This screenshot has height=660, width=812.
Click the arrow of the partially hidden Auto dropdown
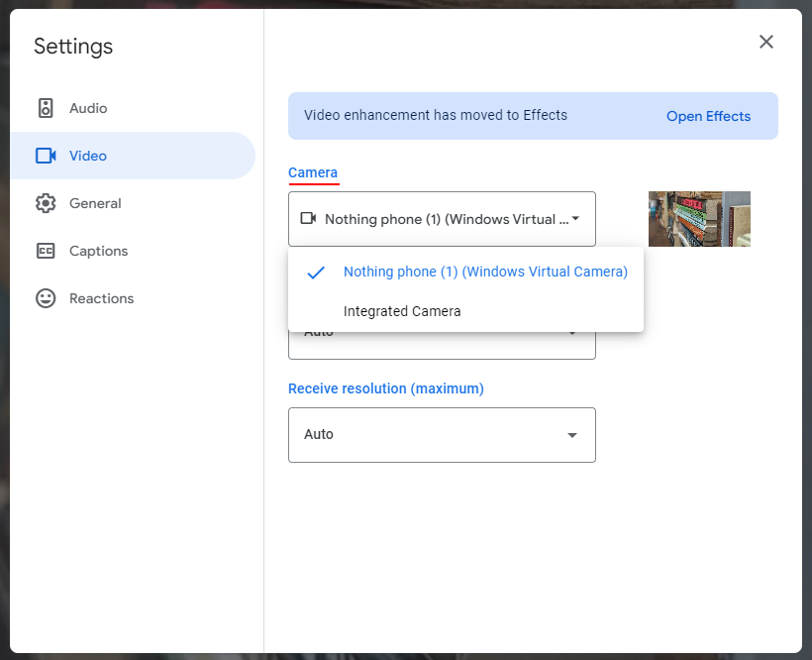572,333
